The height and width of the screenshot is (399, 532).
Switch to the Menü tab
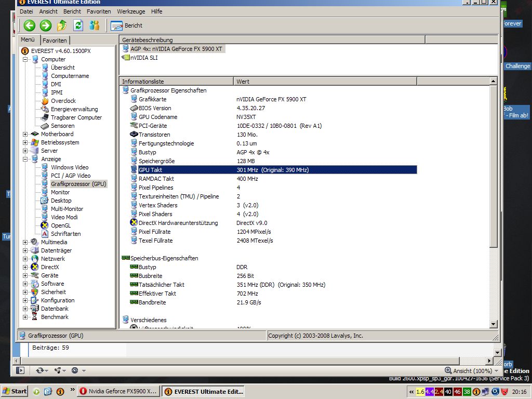pyautogui.click(x=28, y=39)
